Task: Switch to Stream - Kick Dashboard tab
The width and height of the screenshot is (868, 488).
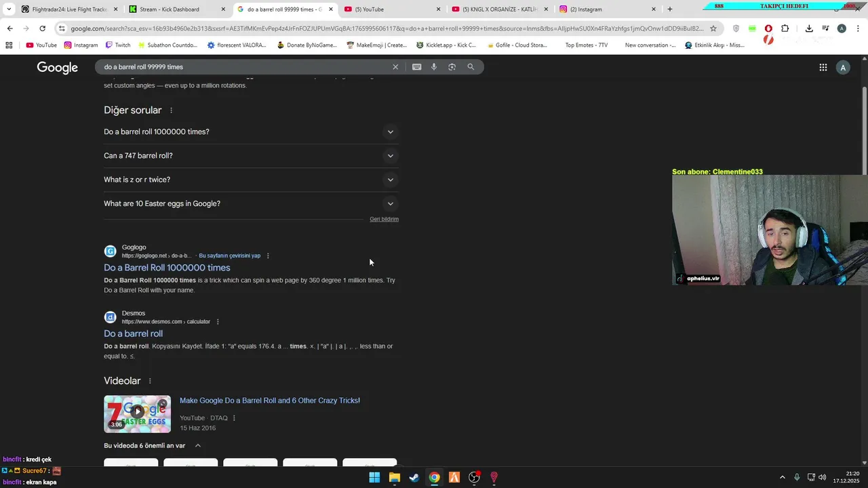Action: (x=176, y=9)
